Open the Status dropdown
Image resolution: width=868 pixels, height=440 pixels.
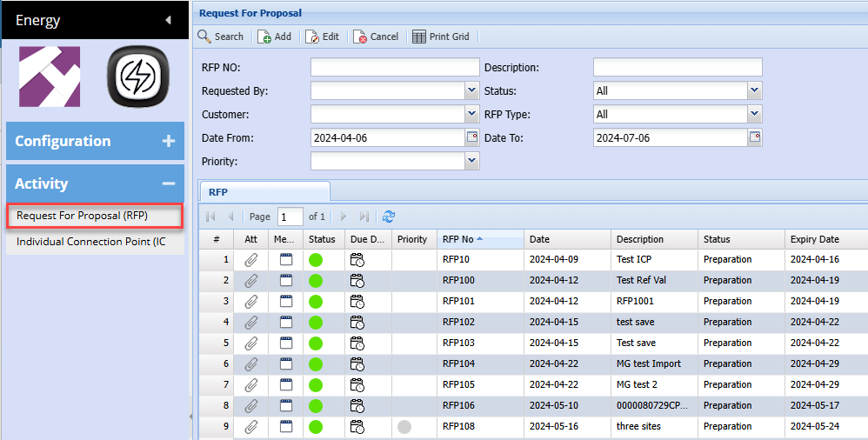tap(755, 90)
